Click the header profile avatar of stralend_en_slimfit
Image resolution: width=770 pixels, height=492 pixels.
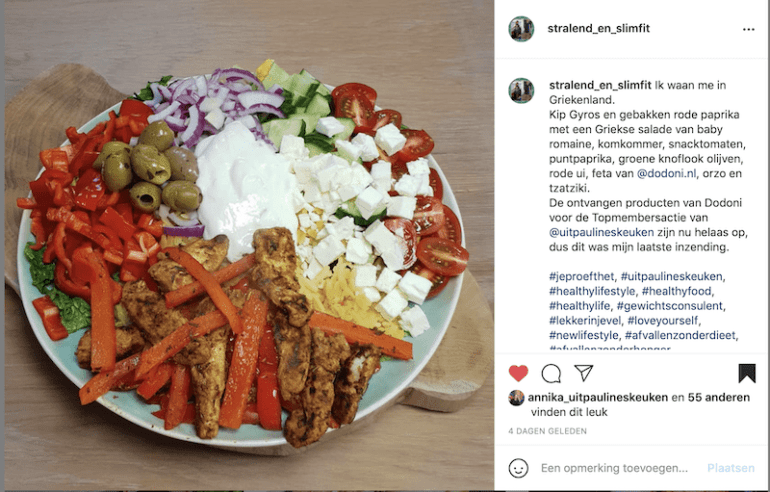[521, 29]
